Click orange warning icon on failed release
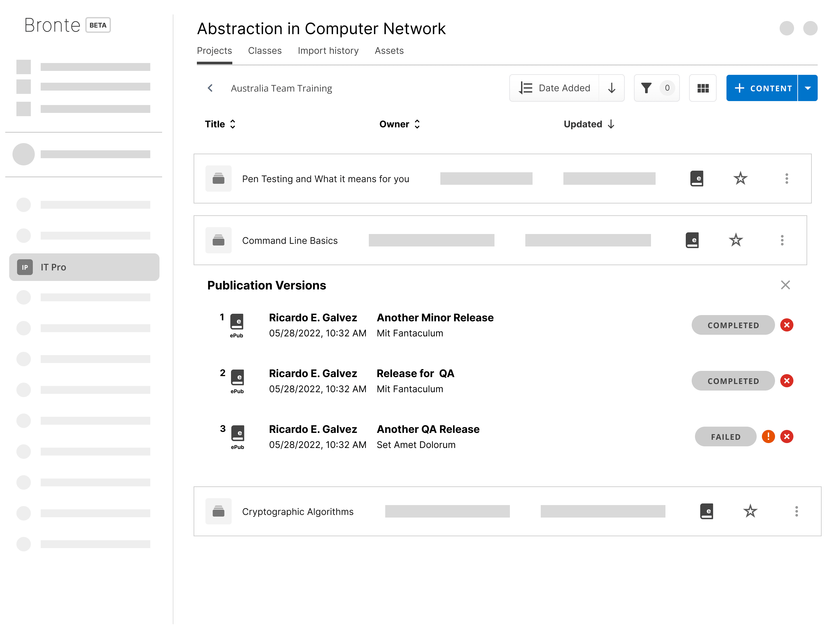The width and height of the screenshot is (840, 638). pos(768,436)
